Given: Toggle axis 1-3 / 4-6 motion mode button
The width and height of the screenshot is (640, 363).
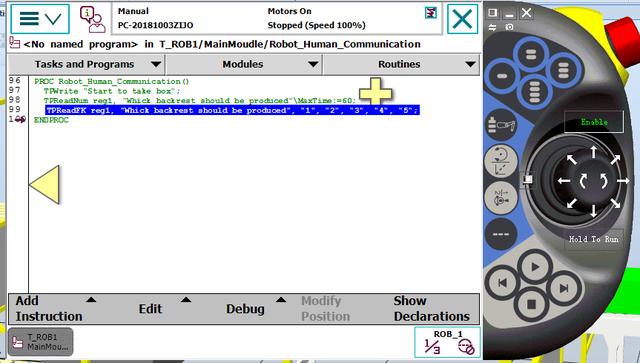Looking at the screenshot, I should click(x=501, y=198).
